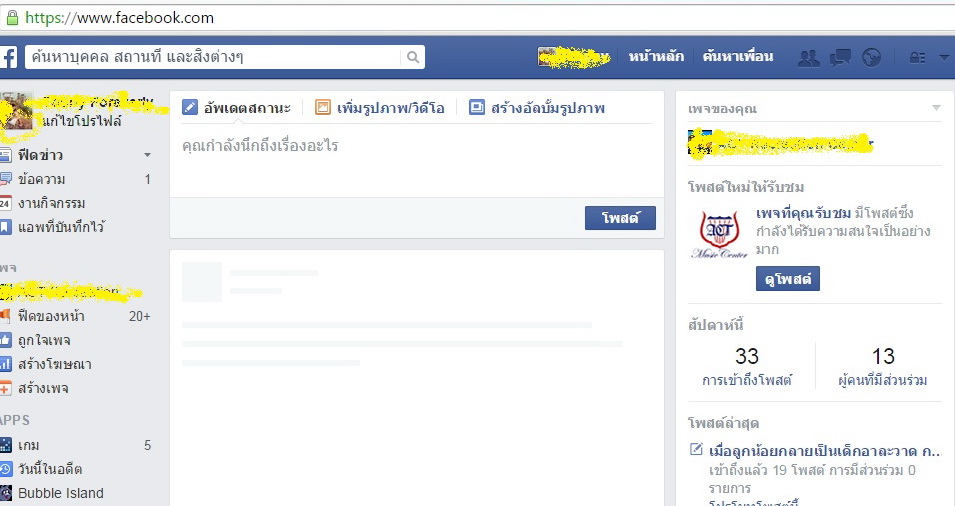Click 13 ผู้คนที่มีส่วนร่วม stat
Screen dimensions: 955x506
[883, 367]
